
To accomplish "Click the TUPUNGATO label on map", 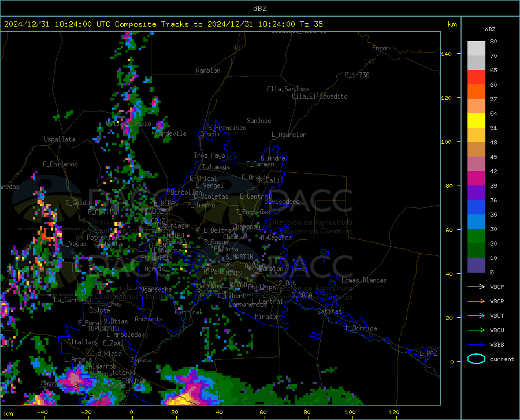I will 103,329.
